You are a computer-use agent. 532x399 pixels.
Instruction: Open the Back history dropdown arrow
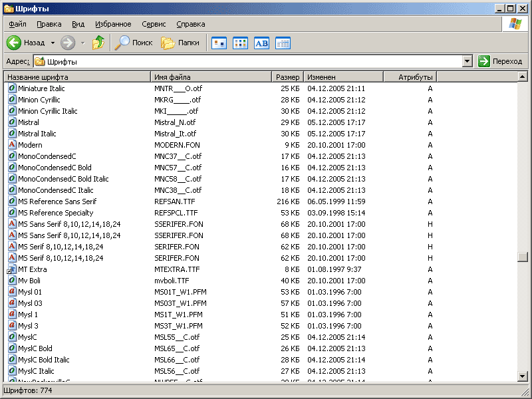(53, 43)
